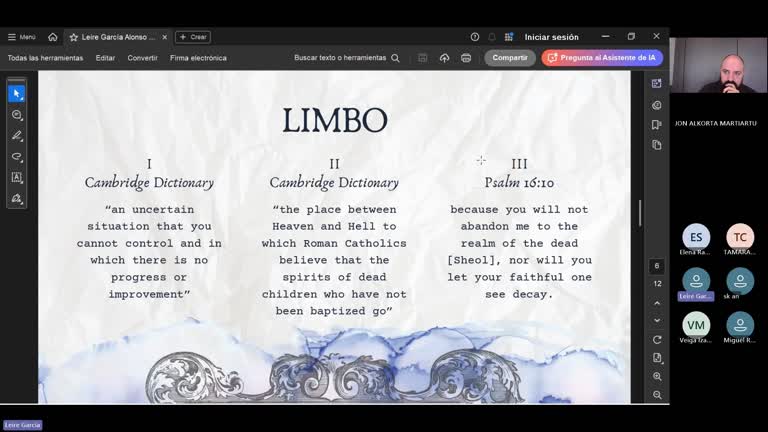
Task: Click the page display settings icon
Action: tap(657, 358)
